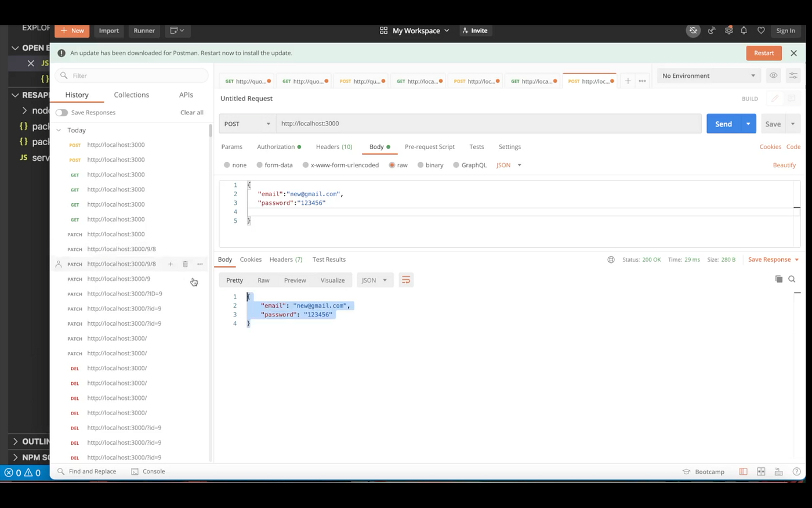The image size is (812, 508).
Task: Open the Capture requests satellite icon
Action: pos(712,30)
